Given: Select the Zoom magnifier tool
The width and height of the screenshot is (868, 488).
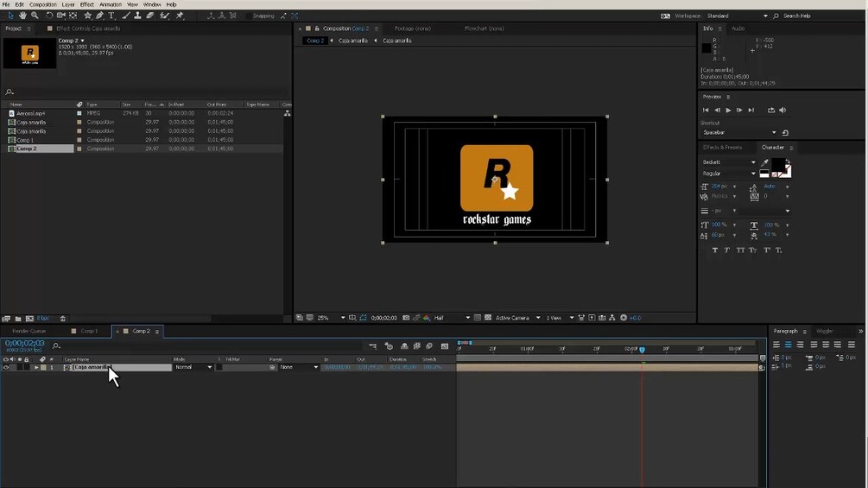Looking at the screenshot, I should 35,16.
